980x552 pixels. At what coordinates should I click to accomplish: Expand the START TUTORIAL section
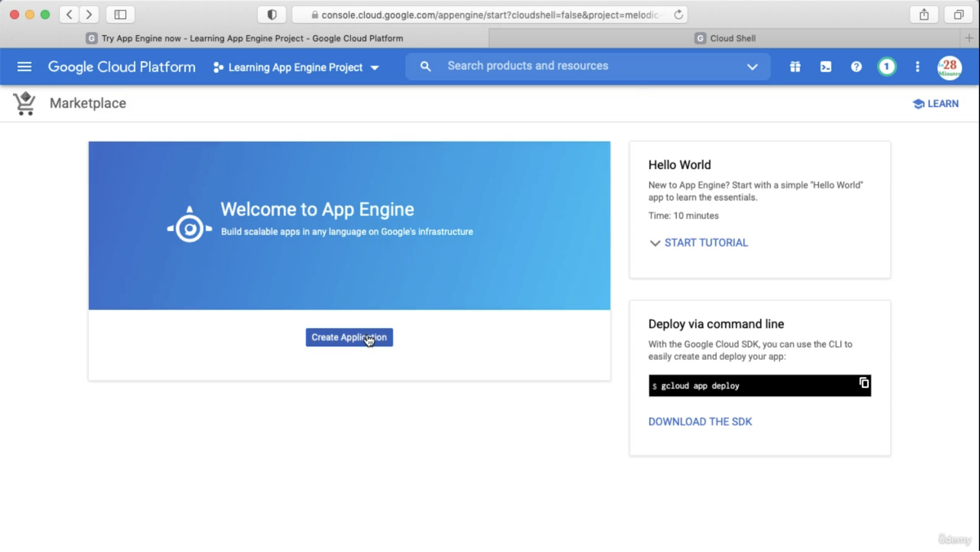click(698, 243)
